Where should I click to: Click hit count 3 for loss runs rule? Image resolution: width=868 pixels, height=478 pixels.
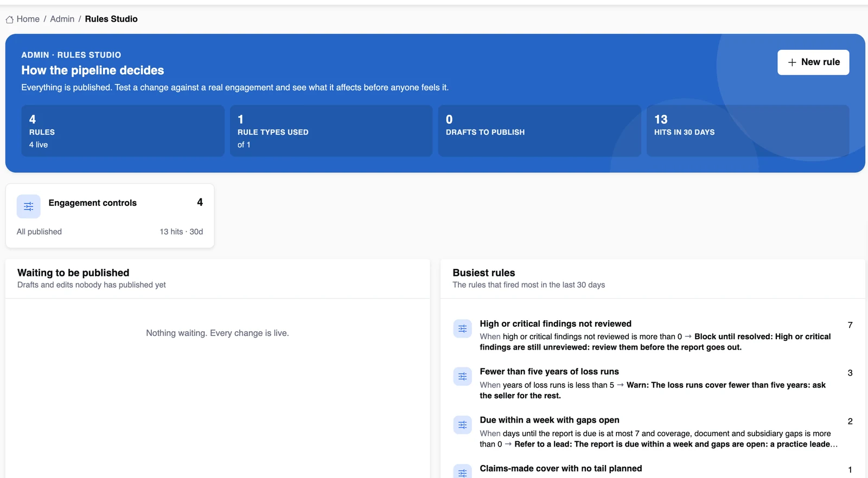(850, 373)
